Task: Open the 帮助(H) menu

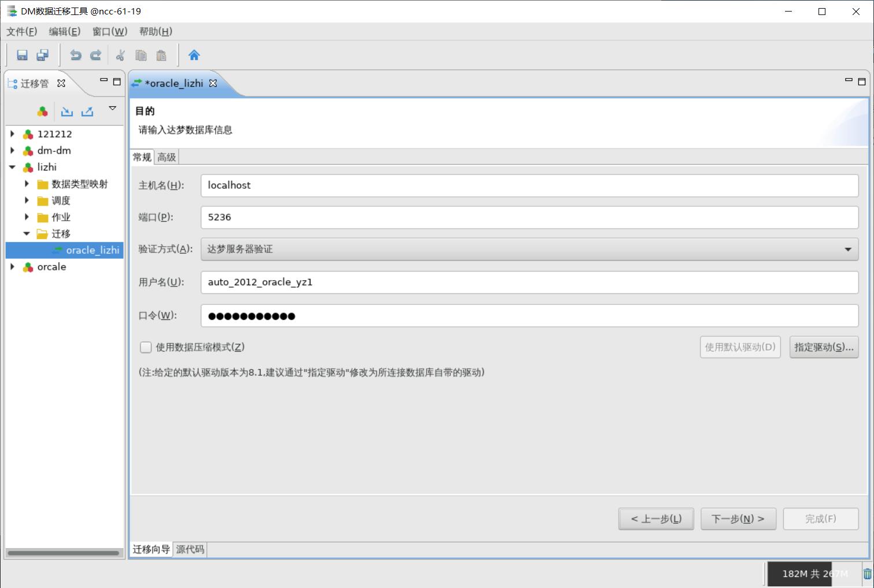Action: click(155, 31)
